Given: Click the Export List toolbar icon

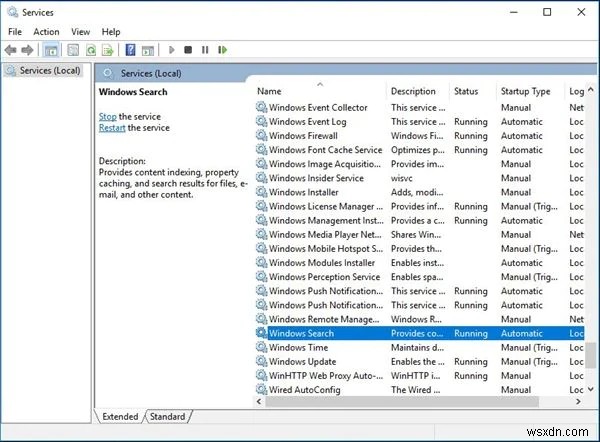Looking at the screenshot, I should click(x=108, y=50).
